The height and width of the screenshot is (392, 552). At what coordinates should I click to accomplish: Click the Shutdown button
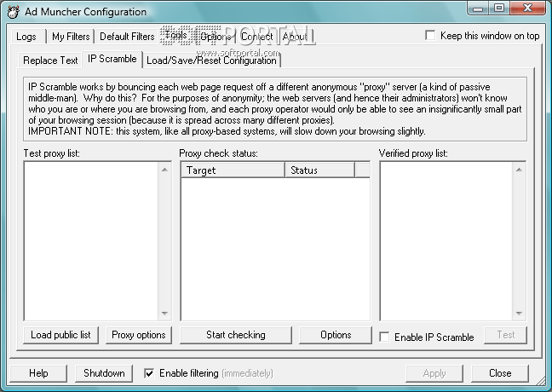click(x=104, y=373)
